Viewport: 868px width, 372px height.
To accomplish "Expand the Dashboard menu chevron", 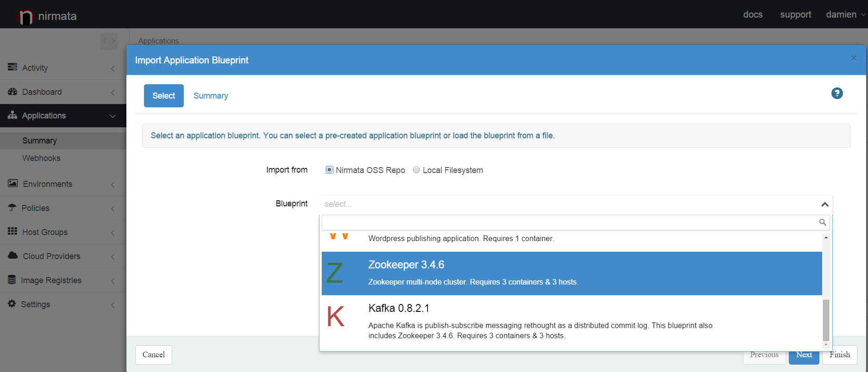I will click(x=113, y=93).
